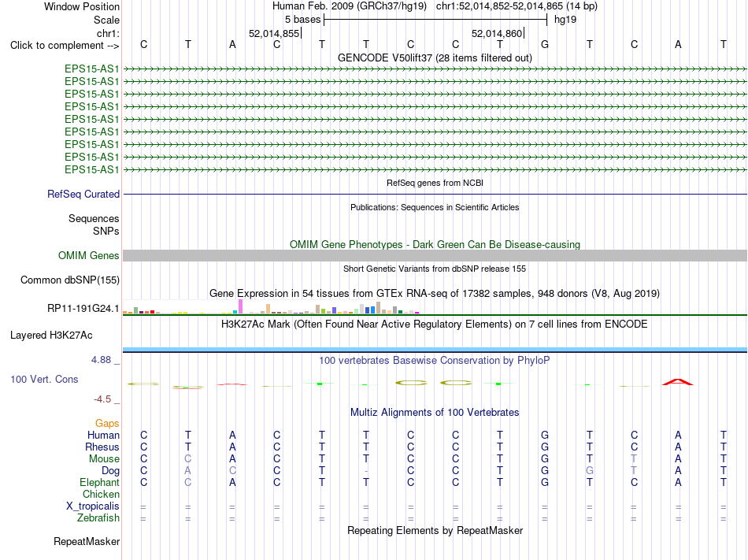Image resolution: width=748 pixels, height=560 pixels.
Task: Click the tall magenta bar in GTEx chart
Action: 240,306
